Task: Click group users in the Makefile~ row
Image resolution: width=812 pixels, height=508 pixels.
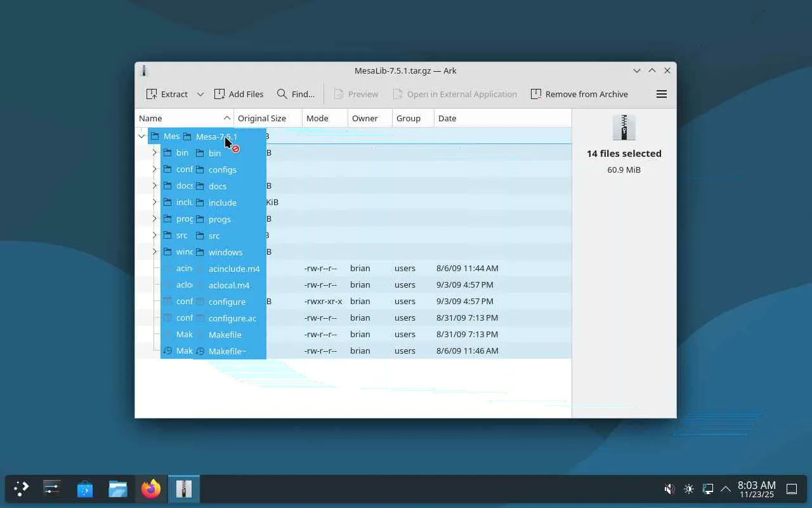Action: [x=406, y=351]
